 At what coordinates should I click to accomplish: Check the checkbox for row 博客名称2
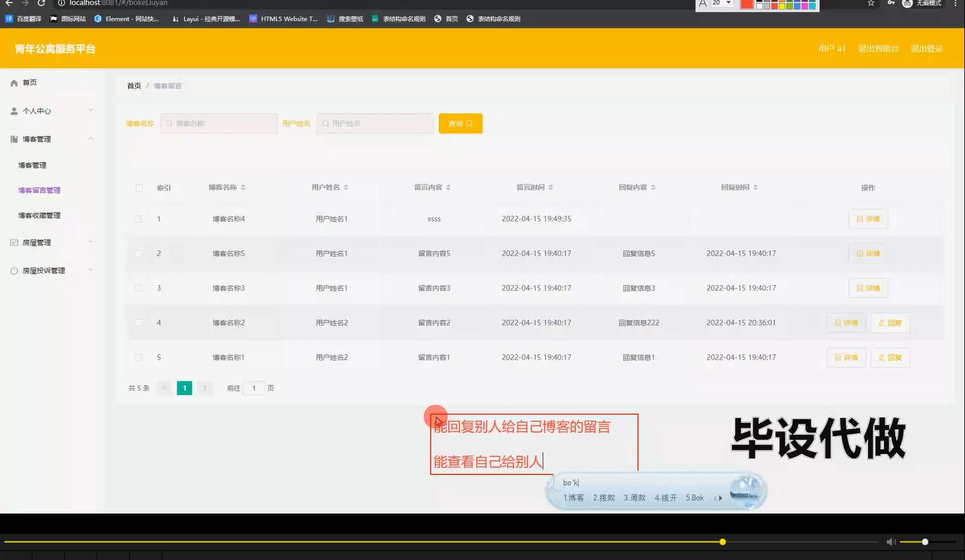(x=138, y=323)
